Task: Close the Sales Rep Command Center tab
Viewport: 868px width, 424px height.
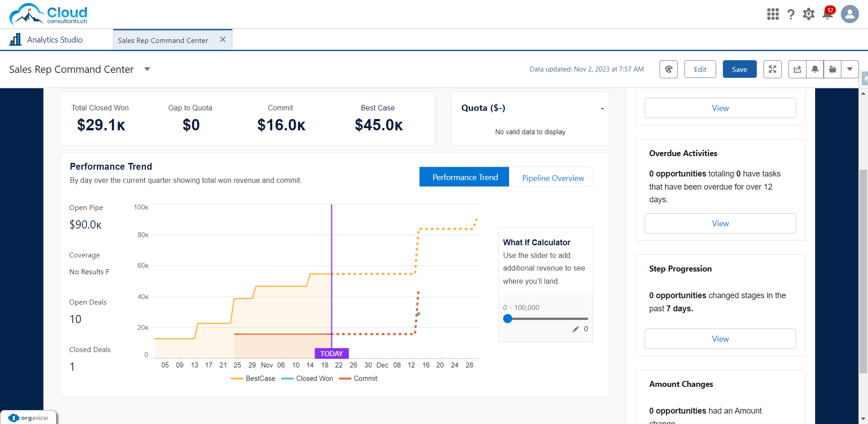Action: pyautogui.click(x=222, y=39)
